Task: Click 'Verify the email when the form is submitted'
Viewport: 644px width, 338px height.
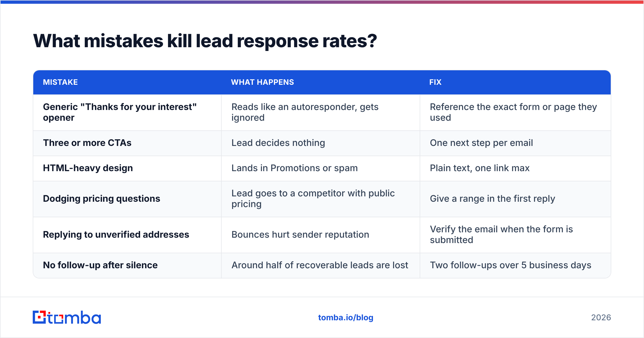Action: coord(501,235)
